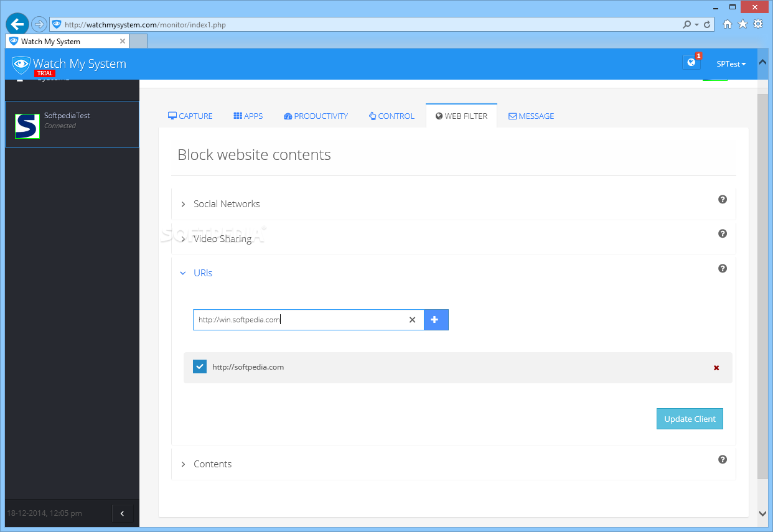Switch to the CAPTURE tab
This screenshot has height=532, width=773.
click(190, 116)
